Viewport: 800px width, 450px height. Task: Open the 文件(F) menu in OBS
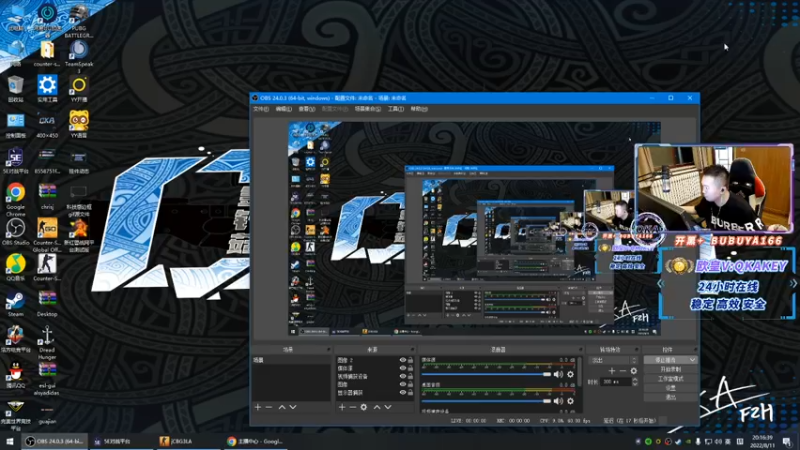click(x=261, y=109)
